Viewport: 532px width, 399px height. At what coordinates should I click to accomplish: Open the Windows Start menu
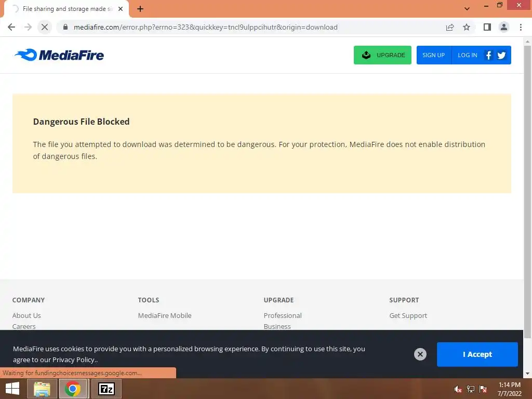point(12,389)
